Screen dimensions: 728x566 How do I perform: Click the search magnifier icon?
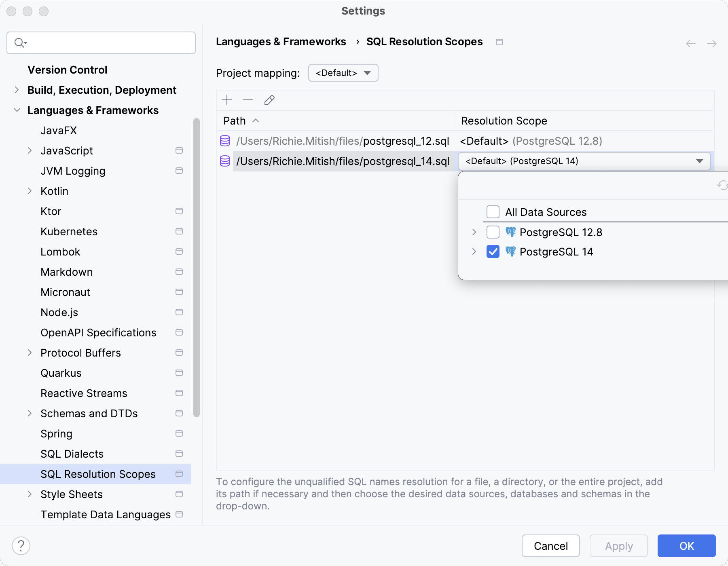(19, 42)
